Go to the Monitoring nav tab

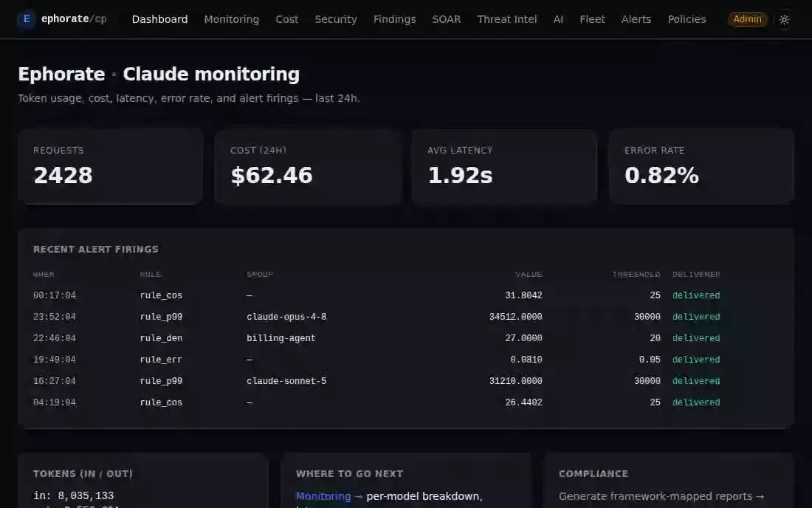click(x=232, y=19)
